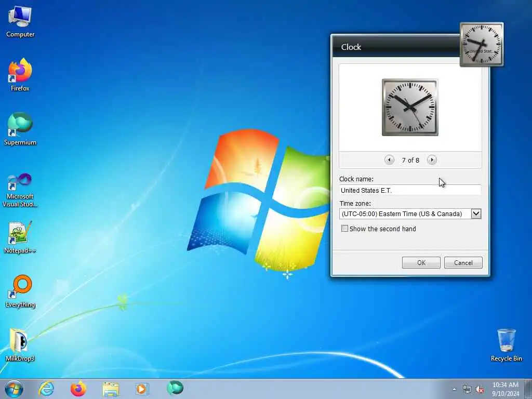Select the Microsoft Visual Studio desktop shortcut
The width and height of the screenshot is (532, 399).
[x=20, y=190]
